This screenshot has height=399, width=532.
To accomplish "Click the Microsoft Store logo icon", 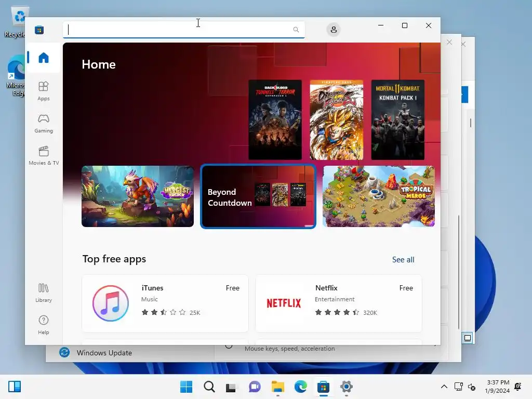I will [x=39, y=30].
